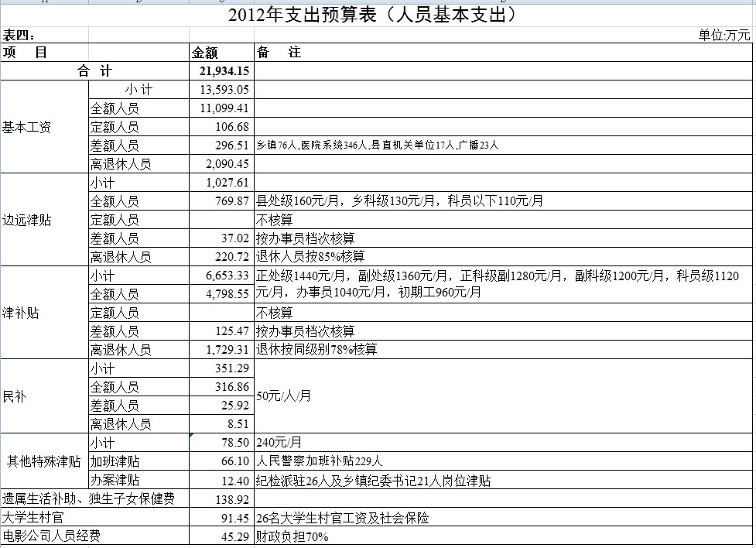Screen dimensions: 756x548
Task: Click the cell labeled 表四：
Action: (19, 35)
